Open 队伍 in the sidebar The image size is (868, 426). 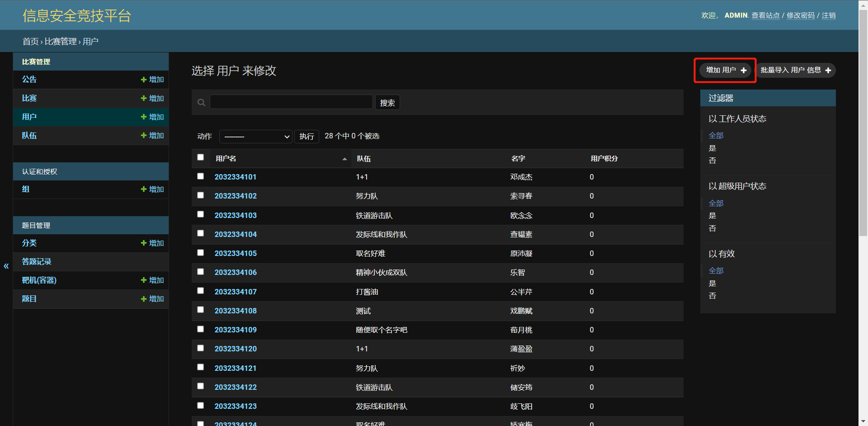[29, 135]
